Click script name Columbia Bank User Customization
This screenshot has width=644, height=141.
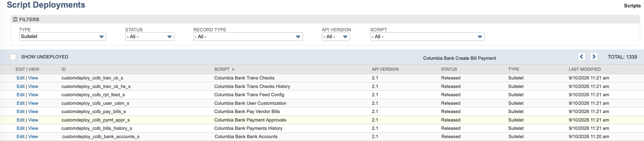(250, 103)
